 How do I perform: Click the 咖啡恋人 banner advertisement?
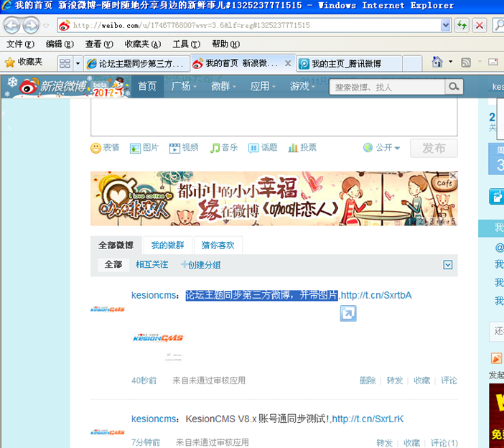(274, 198)
